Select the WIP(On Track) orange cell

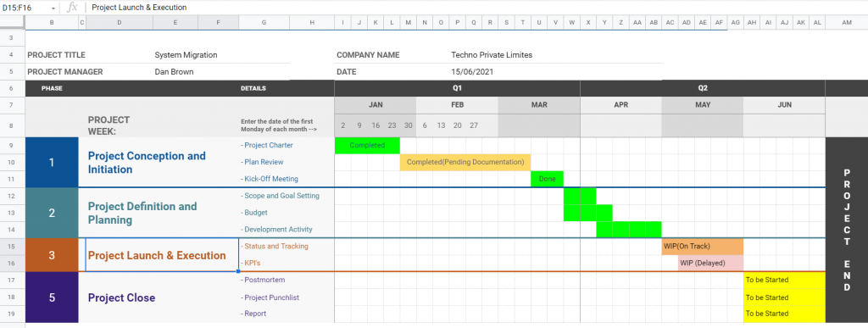tap(703, 247)
